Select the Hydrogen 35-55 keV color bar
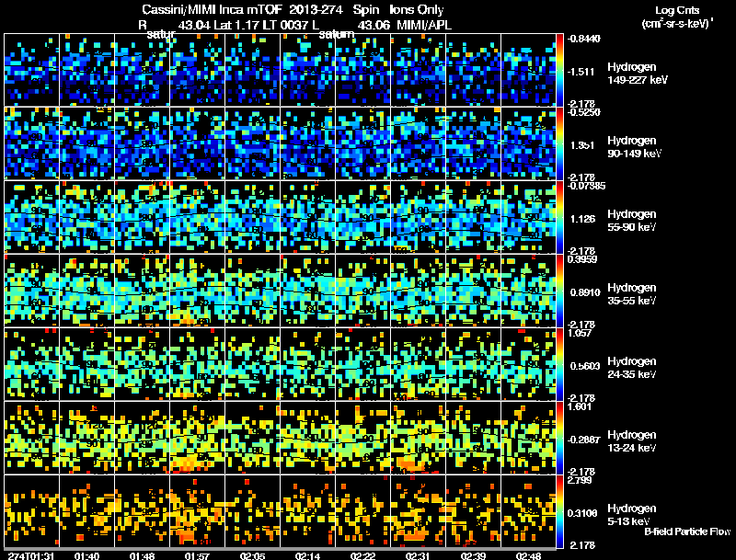Viewport: 736px width, 560px height. (x=559, y=291)
